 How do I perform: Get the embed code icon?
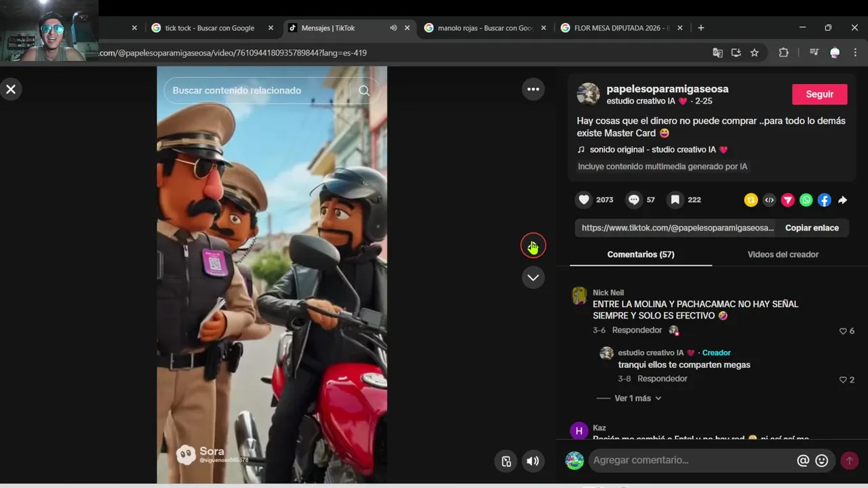[x=769, y=200]
